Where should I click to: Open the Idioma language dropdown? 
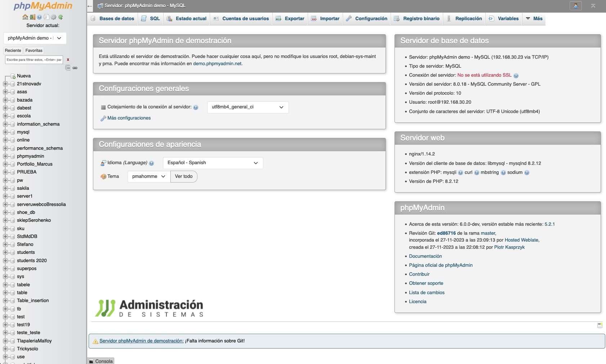[x=213, y=163]
